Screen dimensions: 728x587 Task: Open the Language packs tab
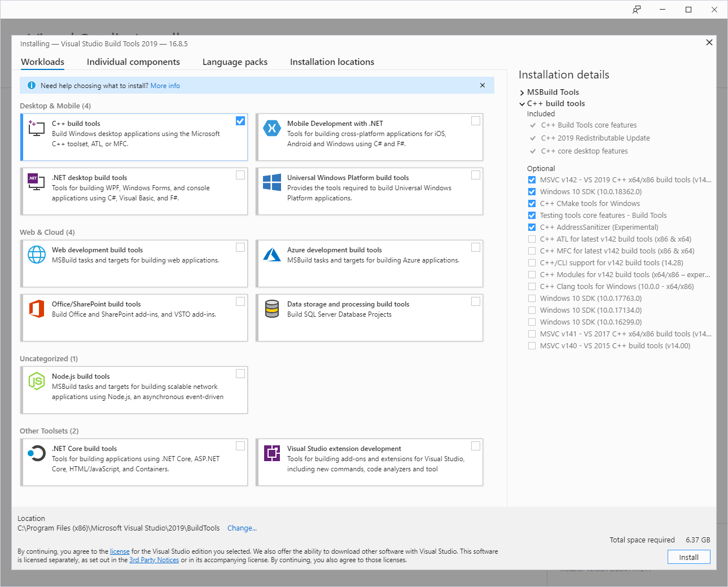click(x=235, y=62)
